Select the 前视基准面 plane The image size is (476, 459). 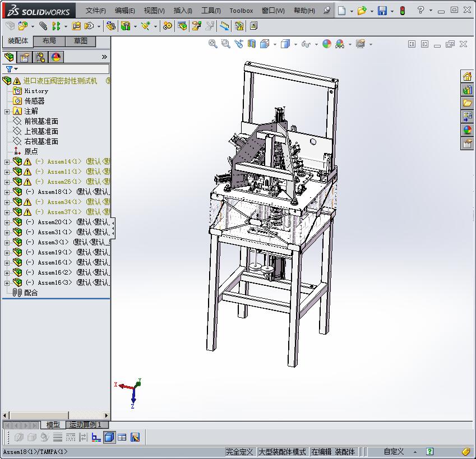coord(41,122)
